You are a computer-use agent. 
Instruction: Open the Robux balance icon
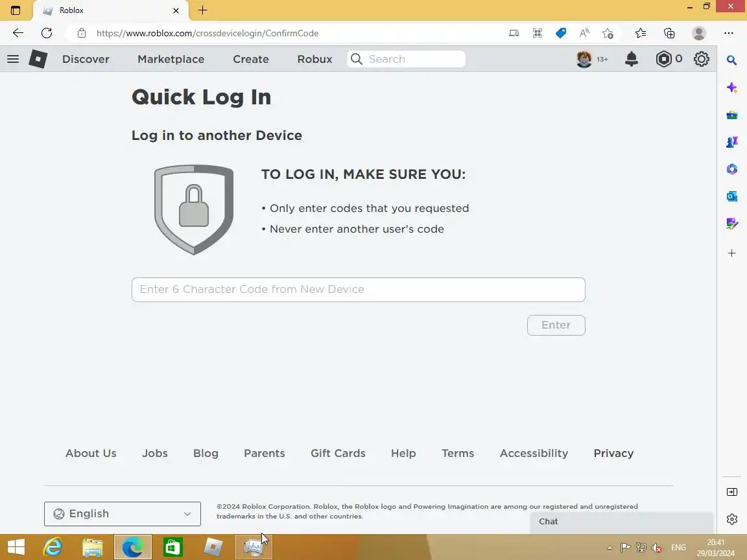pos(663,59)
